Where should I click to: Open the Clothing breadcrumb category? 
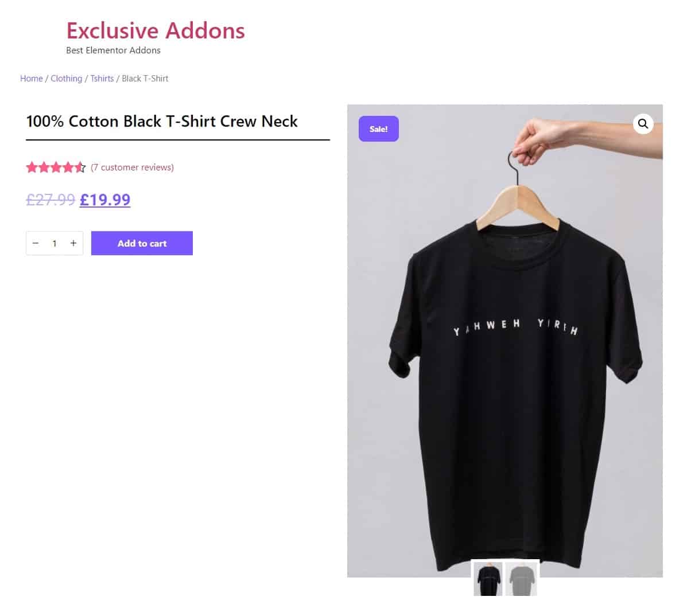67,79
